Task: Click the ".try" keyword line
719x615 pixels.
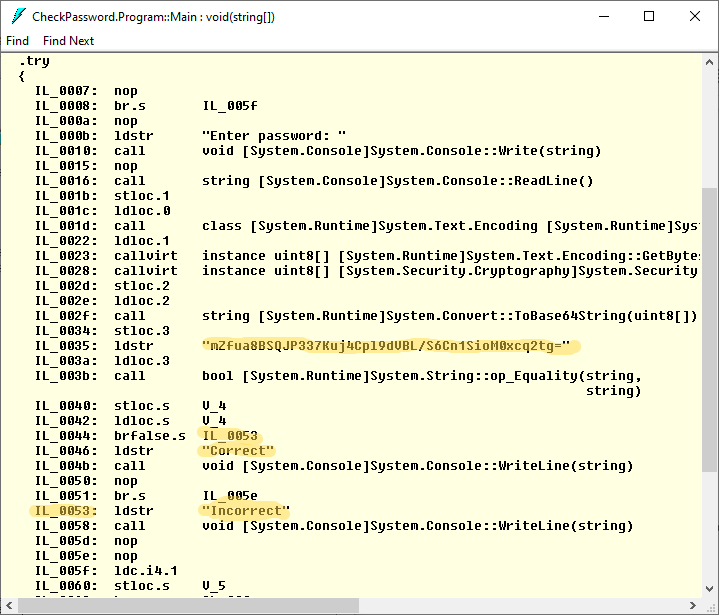Action: point(34,61)
